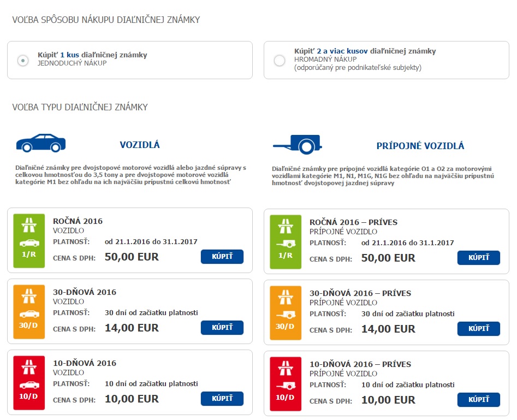Buy the Ročná 2016 – Príves vignette
Image resolution: width=517 pixels, height=420 pixels.
pyautogui.click(x=479, y=258)
